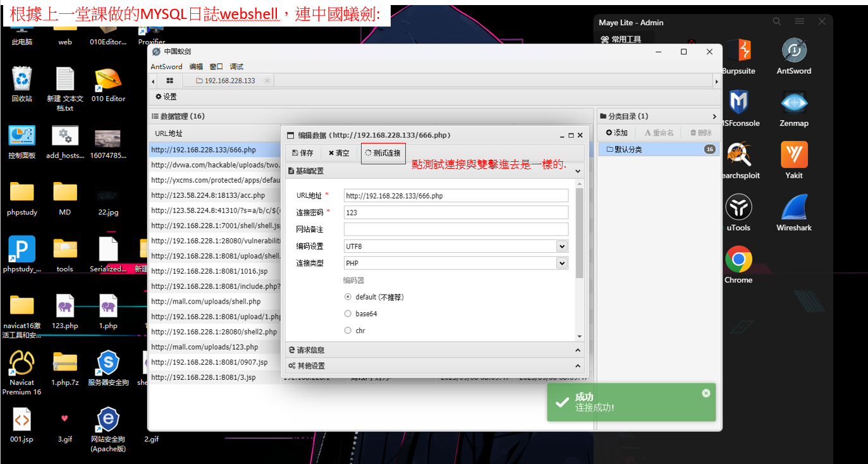The height and width of the screenshot is (464, 868).
Task: Select the phpstudy folder icon
Action: pyautogui.click(x=22, y=192)
